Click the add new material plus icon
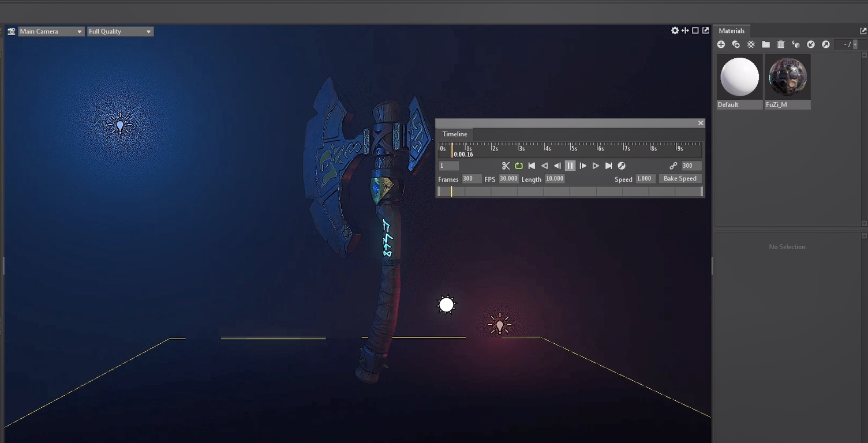The image size is (868, 443). pos(721,44)
